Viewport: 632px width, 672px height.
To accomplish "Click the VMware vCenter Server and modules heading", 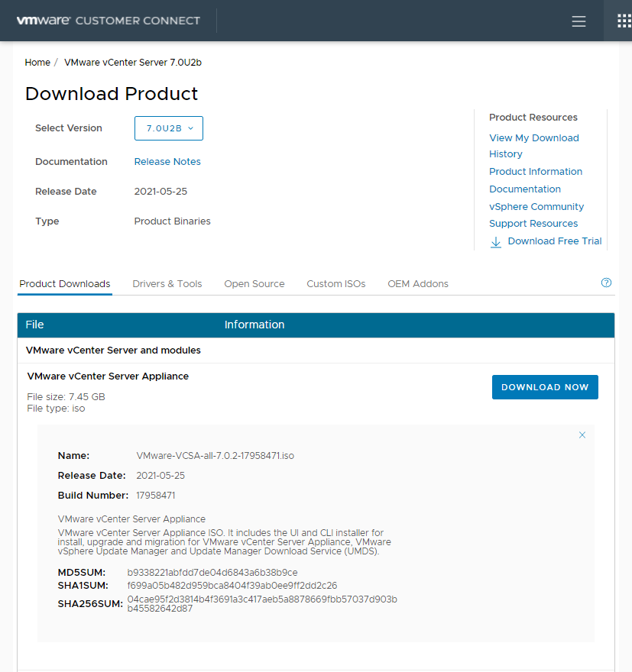I will tap(113, 351).
